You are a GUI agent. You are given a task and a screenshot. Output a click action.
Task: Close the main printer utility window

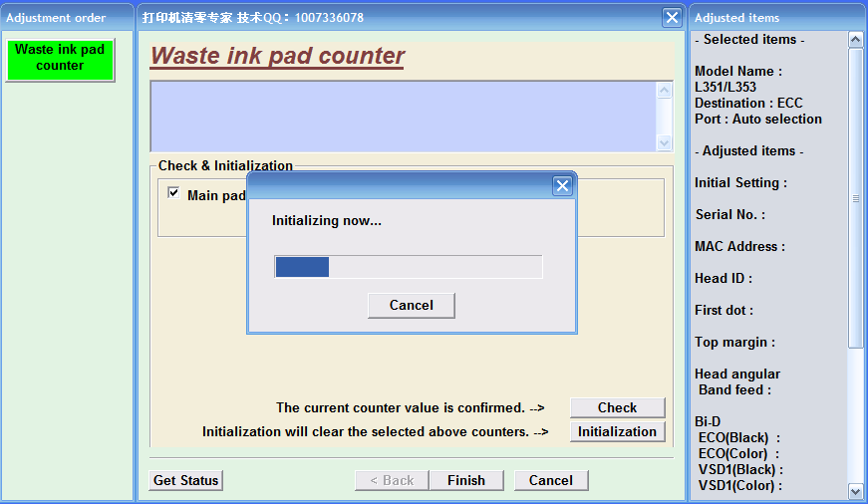point(672,17)
